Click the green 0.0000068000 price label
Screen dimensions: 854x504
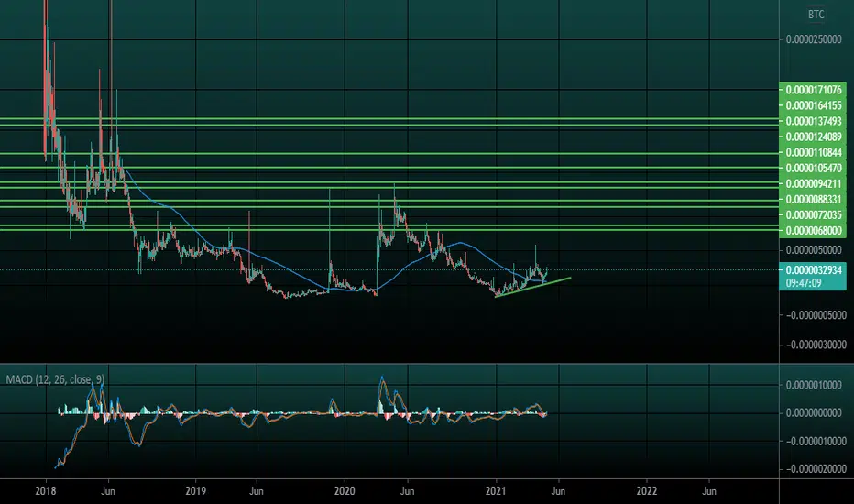click(x=814, y=231)
